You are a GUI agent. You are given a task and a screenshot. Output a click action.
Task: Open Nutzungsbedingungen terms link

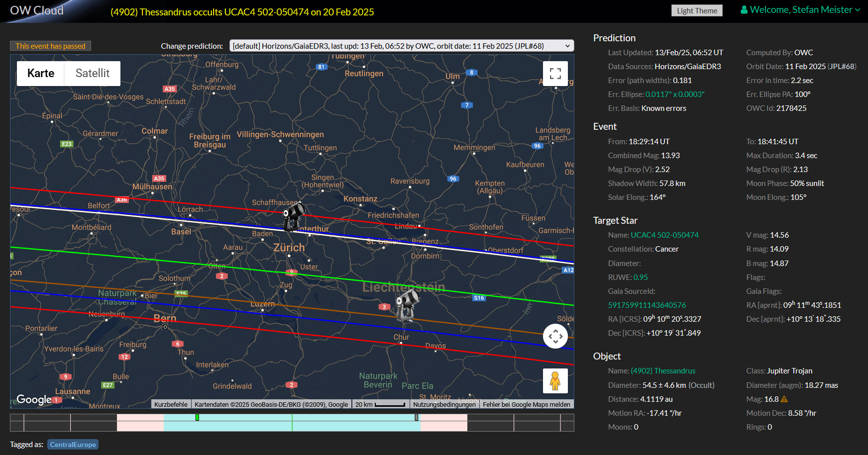coord(444,404)
